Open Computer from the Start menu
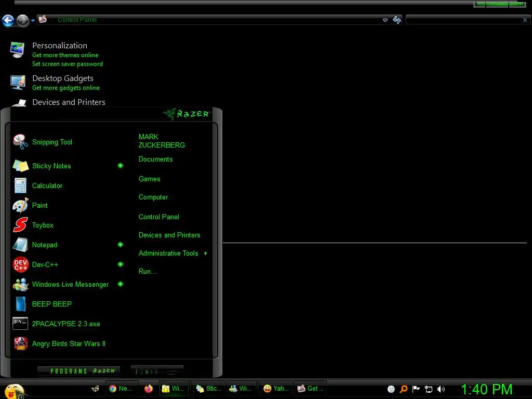Screen dimensions: 532x399 click(153, 197)
